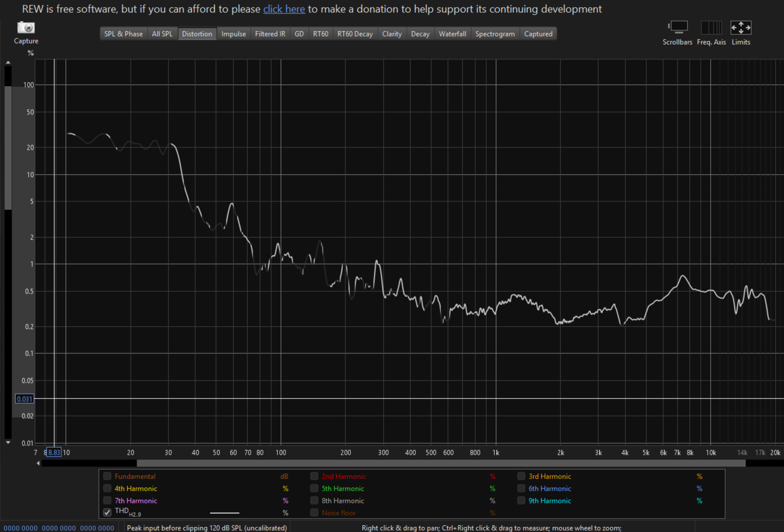Click the Fundamental dB unit label
784x532 pixels.
[284, 476]
